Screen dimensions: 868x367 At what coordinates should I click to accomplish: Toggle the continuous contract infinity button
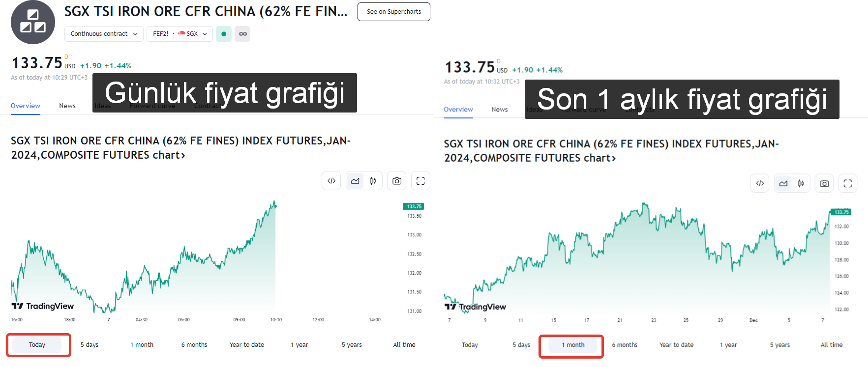(x=242, y=34)
